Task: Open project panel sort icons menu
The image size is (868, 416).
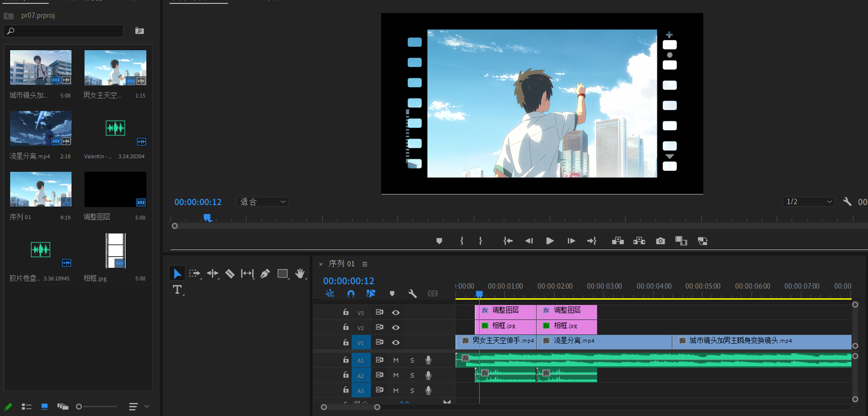Action: 133,407
